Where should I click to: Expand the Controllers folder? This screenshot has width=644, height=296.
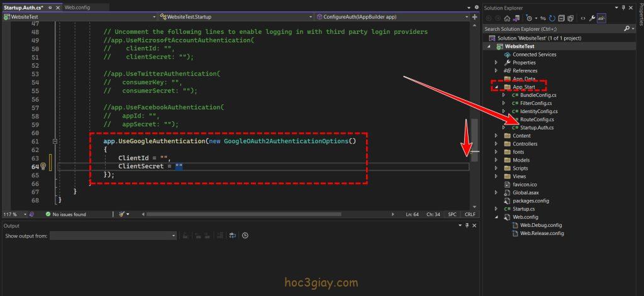click(x=496, y=144)
